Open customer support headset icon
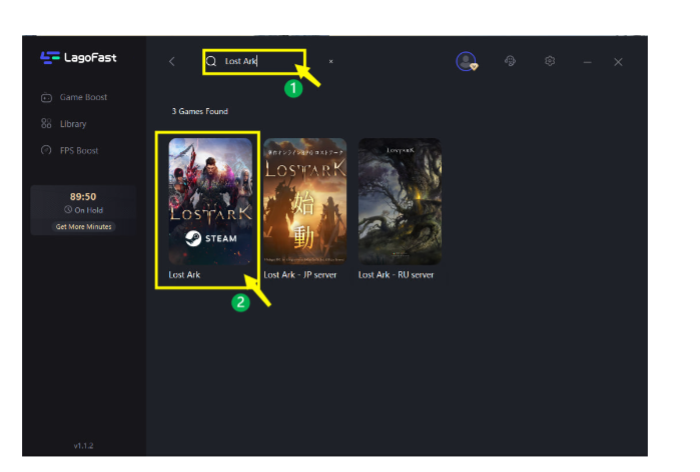This screenshot has width=700, height=472. tap(510, 61)
